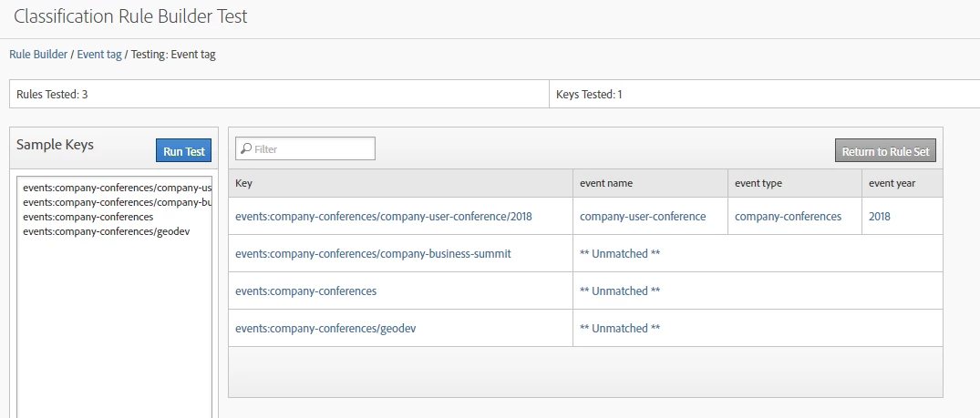Click Unmatched cell for company-business-summit row
The height and width of the screenshot is (418, 980).
pyautogui.click(x=620, y=254)
